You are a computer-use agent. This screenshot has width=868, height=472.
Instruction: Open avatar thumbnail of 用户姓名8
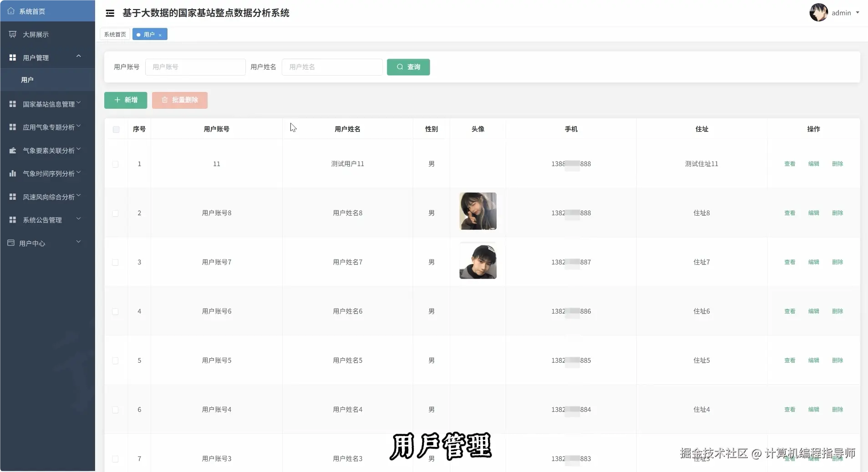tap(478, 211)
